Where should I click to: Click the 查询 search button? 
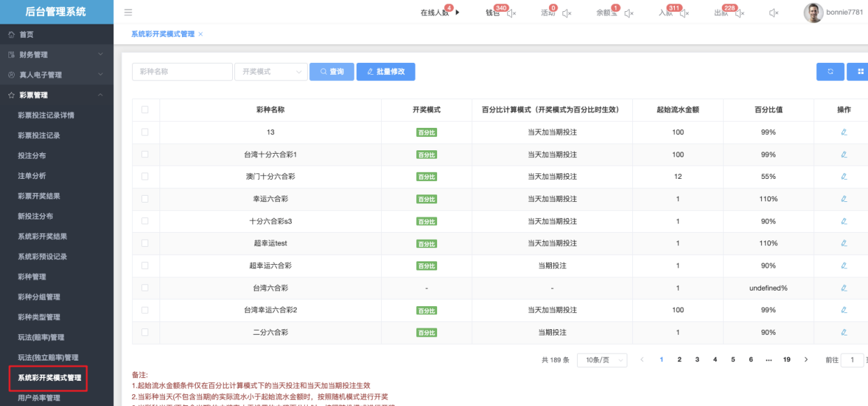pyautogui.click(x=332, y=71)
